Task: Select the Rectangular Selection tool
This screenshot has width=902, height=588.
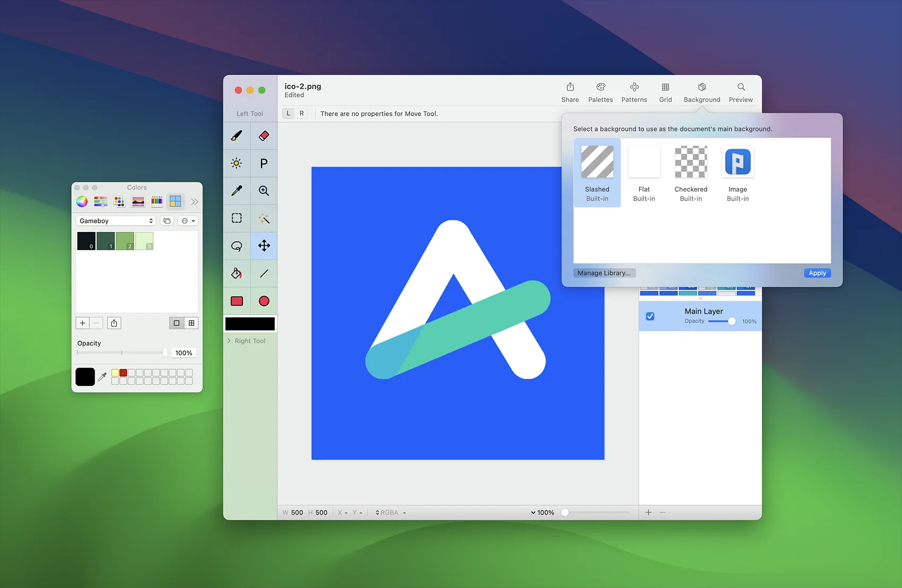Action: [237, 218]
